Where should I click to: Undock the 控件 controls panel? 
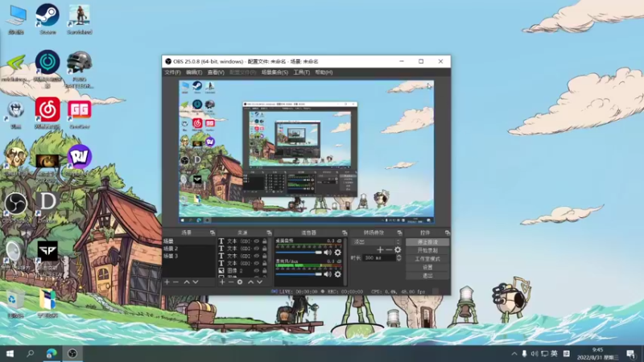click(448, 232)
